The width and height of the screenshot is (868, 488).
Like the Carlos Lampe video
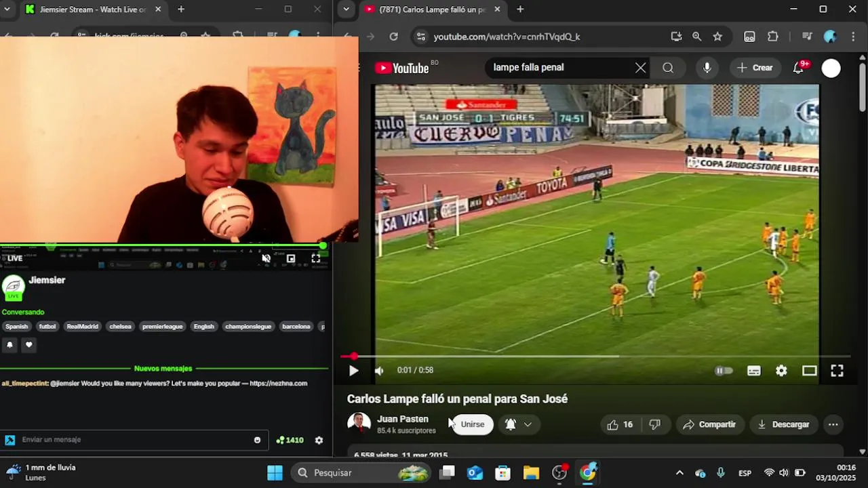pyautogui.click(x=620, y=425)
